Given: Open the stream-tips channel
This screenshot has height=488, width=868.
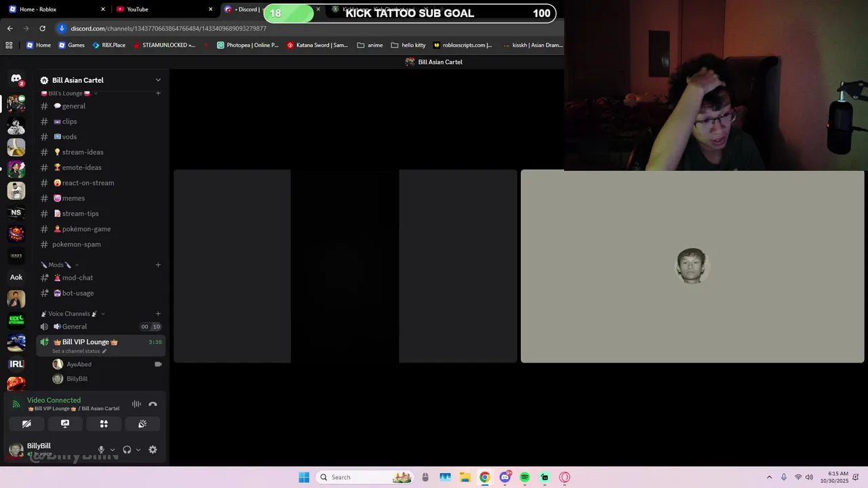Looking at the screenshot, I should 100,213.
